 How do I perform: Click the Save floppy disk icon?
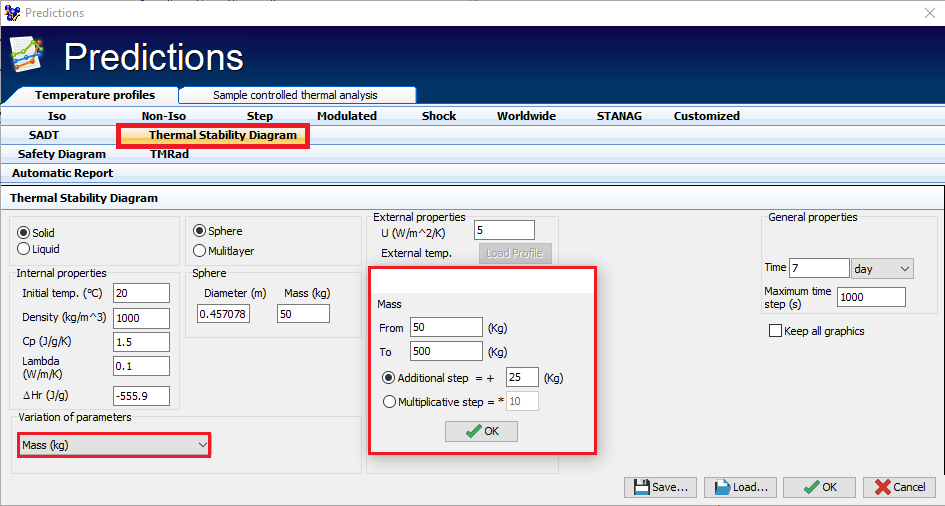coord(639,488)
